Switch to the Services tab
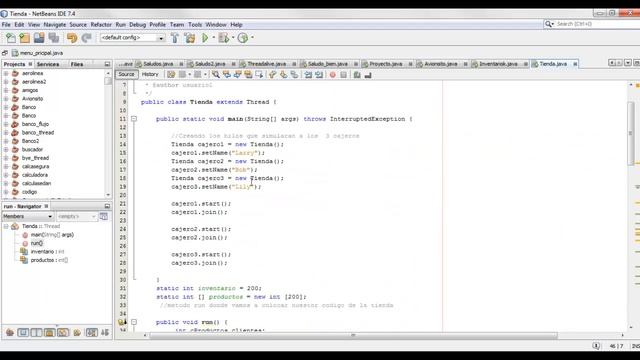The image size is (640, 360). pos(48,64)
